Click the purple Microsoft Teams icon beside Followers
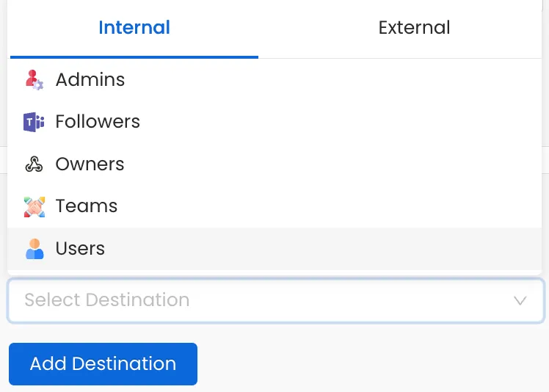The image size is (549, 392). click(x=34, y=122)
